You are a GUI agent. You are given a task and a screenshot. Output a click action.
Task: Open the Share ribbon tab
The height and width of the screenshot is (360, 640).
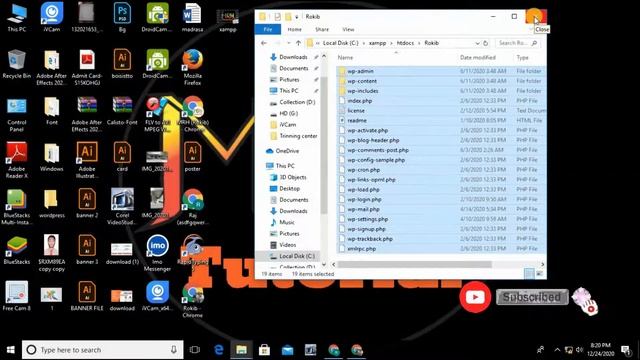322,29
